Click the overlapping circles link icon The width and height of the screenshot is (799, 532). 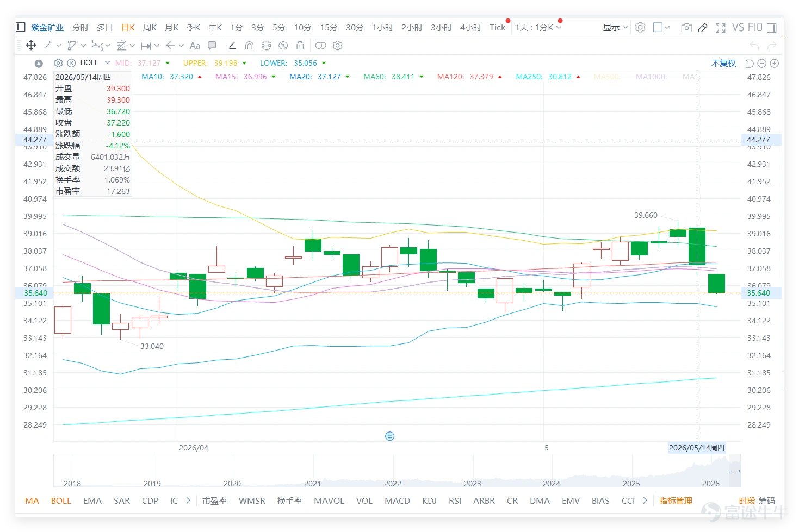[x=321, y=46]
